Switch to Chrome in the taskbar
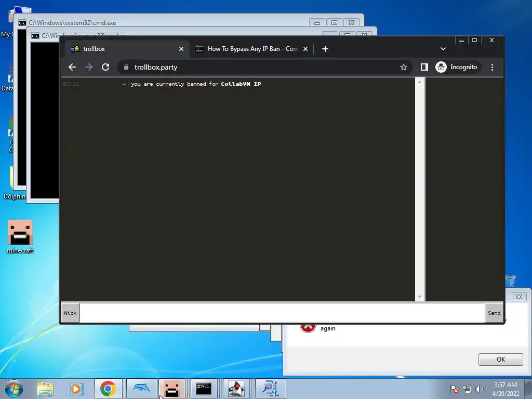 pos(108,389)
